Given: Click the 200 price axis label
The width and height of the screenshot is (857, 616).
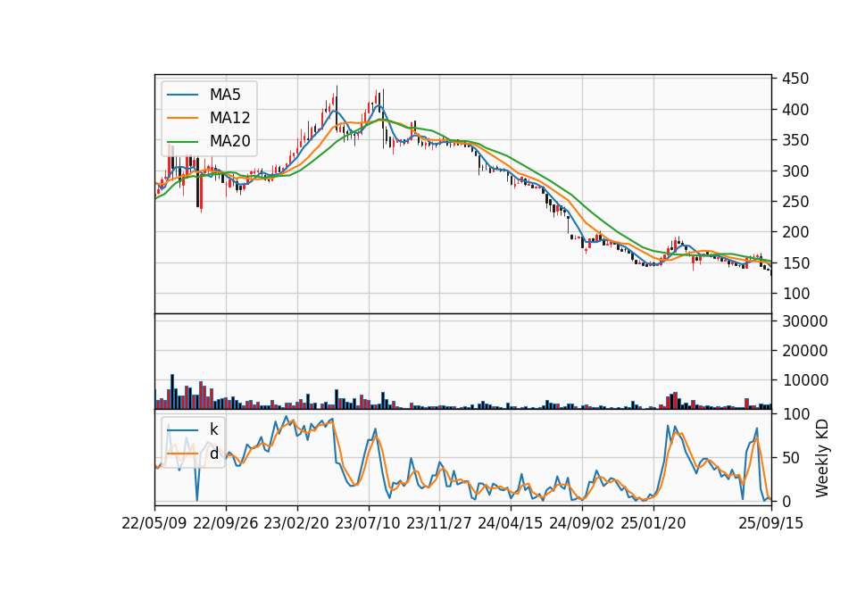Looking at the screenshot, I should [795, 232].
